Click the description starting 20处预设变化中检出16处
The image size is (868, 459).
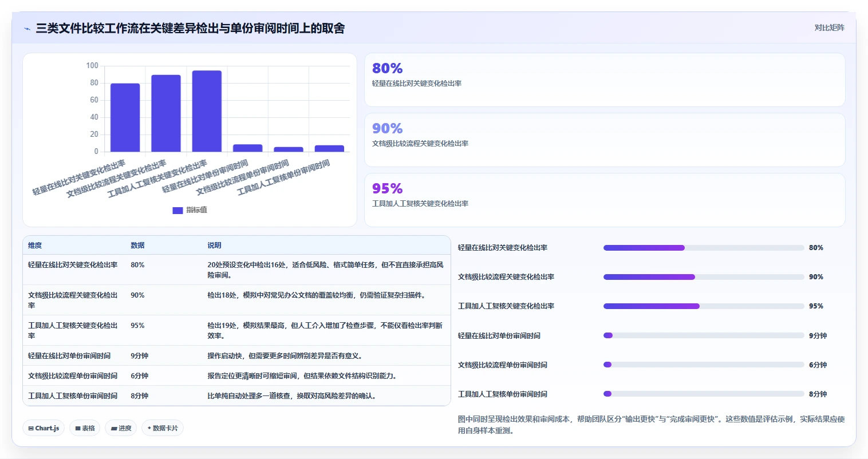[325, 270]
